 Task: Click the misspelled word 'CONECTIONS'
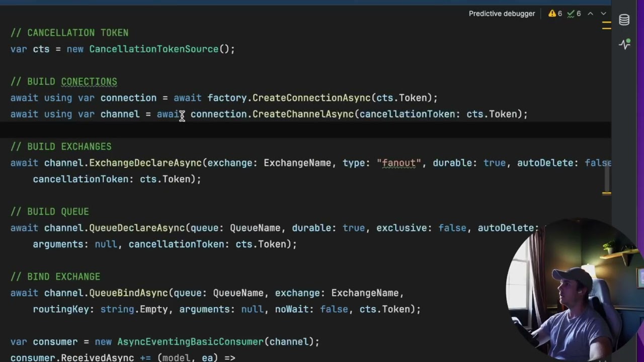pos(89,81)
